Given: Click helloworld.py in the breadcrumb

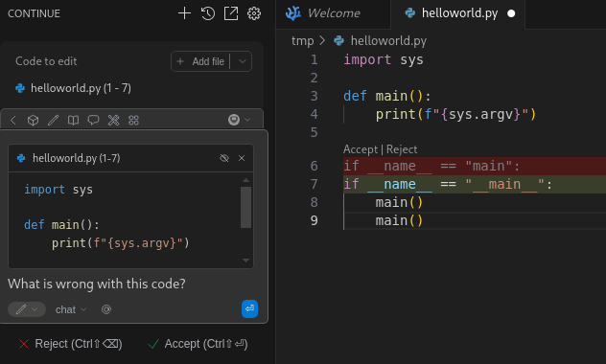Looking at the screenshot, I should point(388,41).
